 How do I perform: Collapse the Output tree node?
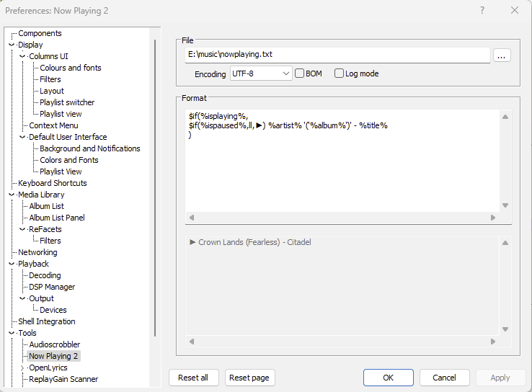(22, 298)
